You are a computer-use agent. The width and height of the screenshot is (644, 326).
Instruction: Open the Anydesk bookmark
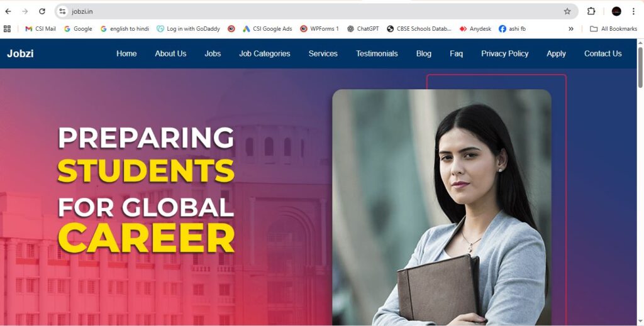tap(475, 29)
